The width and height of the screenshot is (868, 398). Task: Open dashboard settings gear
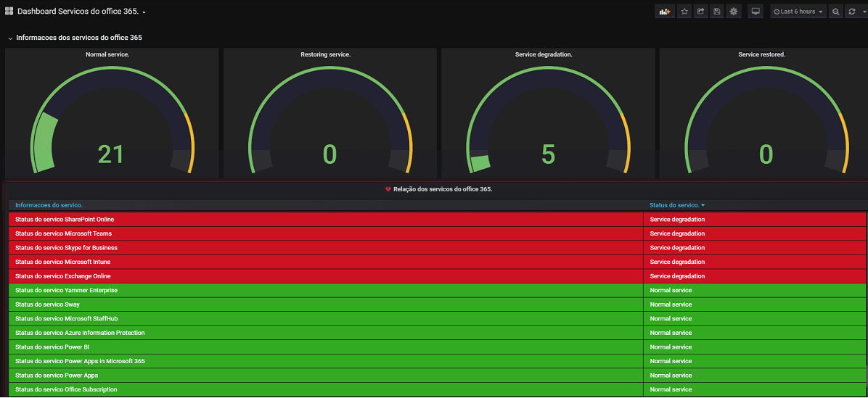click(x=734, y=11)
